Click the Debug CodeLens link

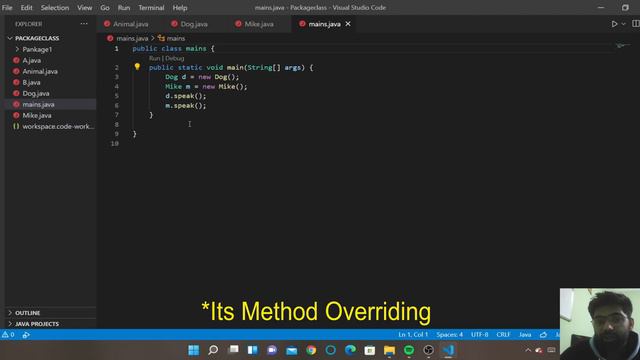click(x=175, y=58)
